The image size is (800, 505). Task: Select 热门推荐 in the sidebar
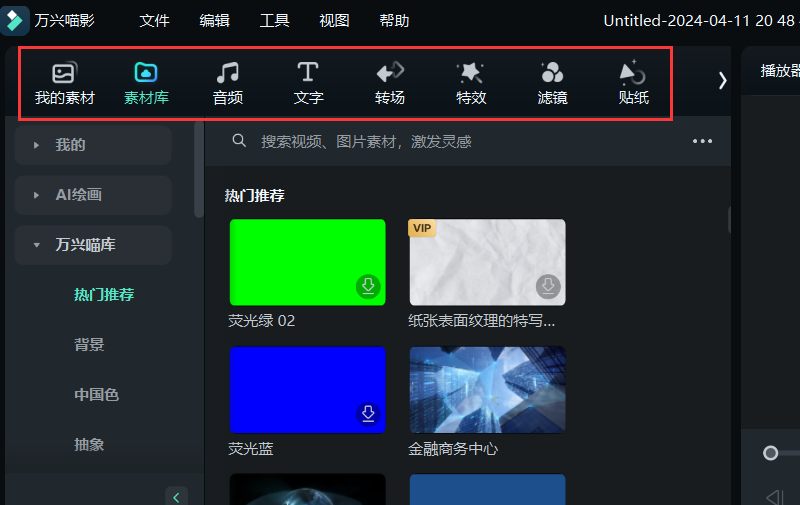(x=104, y=294)
